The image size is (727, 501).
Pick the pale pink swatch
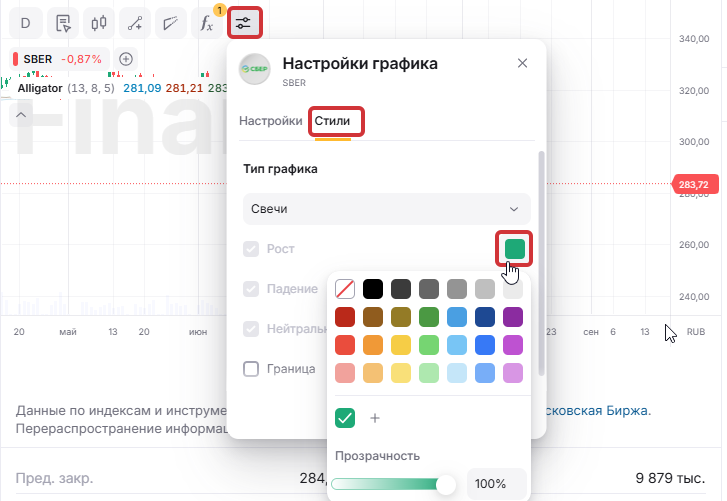(x=345, y=373)
